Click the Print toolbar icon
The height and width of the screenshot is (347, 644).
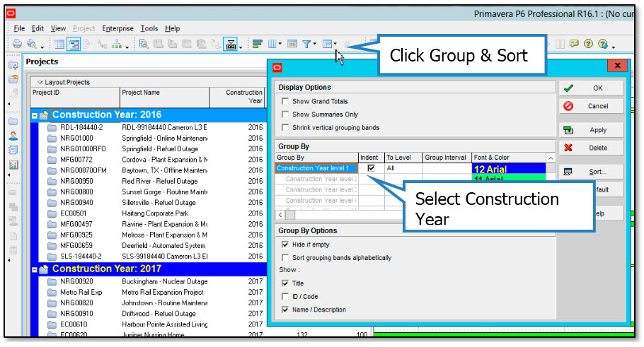click(x=17, y=44)
